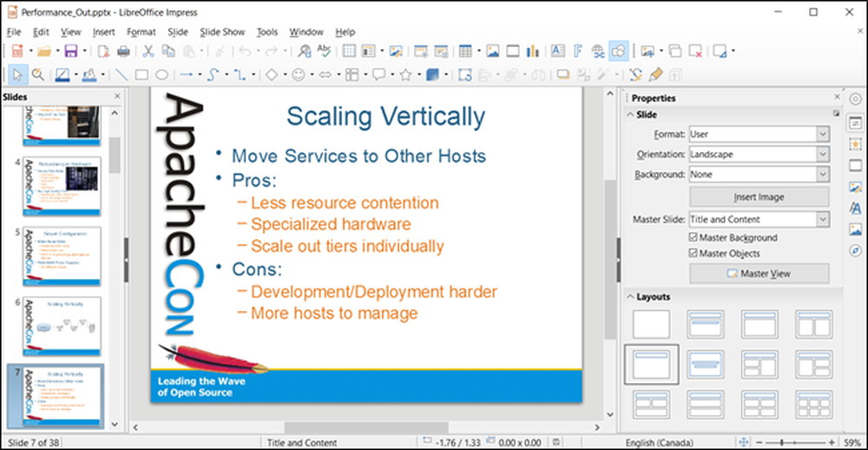Viewport: 868px width, 450px height.
Task: Click the Insert Image button
Action: click(759, 196)
